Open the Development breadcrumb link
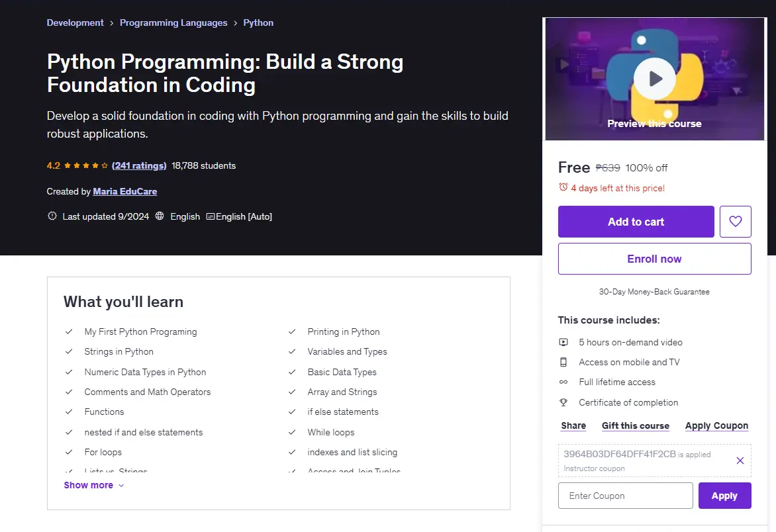 click(75, 22)
